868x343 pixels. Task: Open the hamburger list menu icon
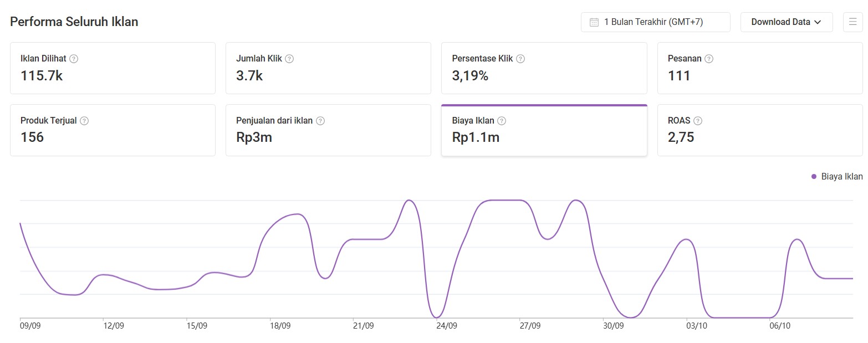pos(852,22)
